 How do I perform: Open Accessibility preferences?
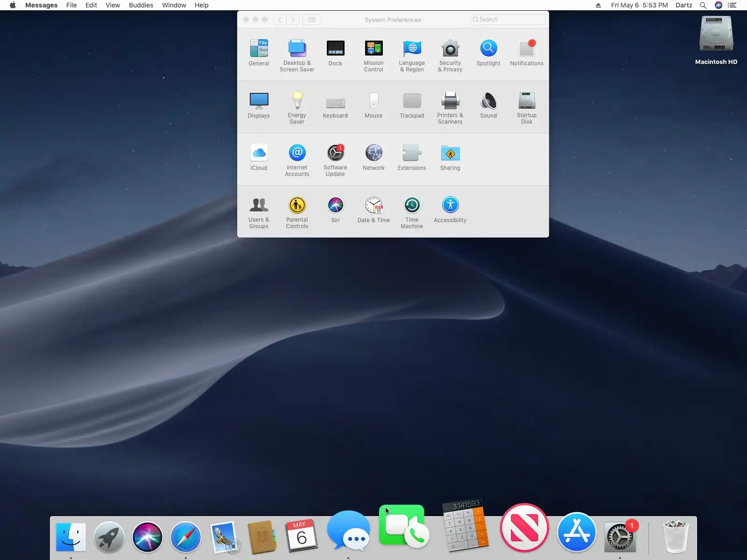(450, 210)
